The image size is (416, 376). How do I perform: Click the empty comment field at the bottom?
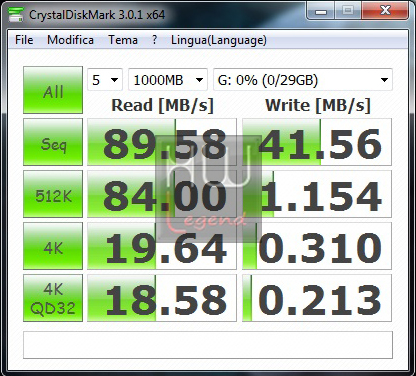tap(208, 345)
